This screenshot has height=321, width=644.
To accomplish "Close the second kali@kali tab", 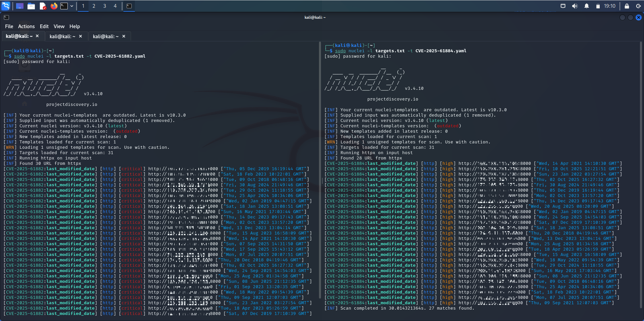I will [80, 36].
